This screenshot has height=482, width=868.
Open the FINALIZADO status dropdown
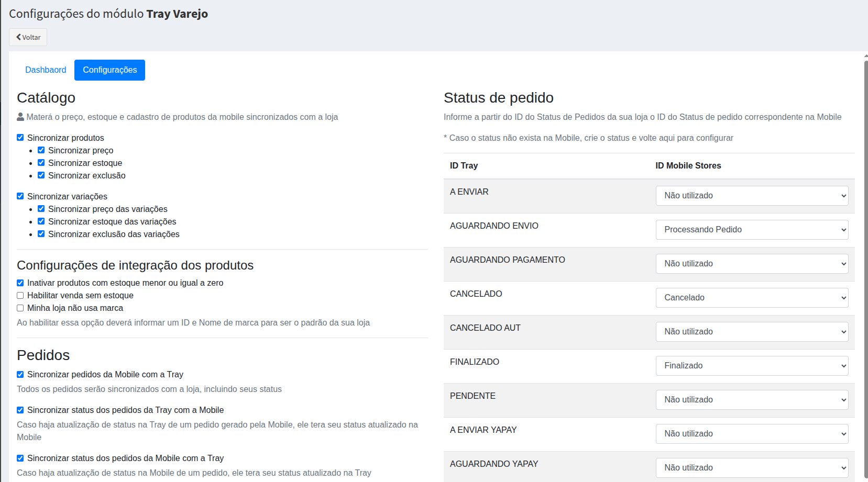(x=752, y=366)
